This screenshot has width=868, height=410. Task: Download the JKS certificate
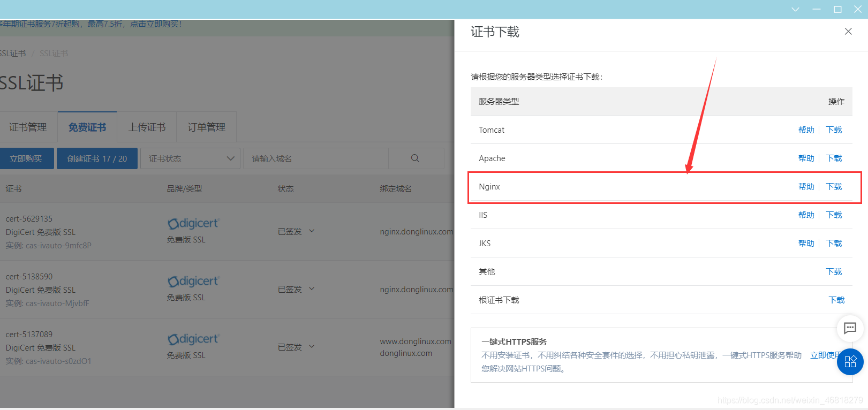[x=834, y=244]
